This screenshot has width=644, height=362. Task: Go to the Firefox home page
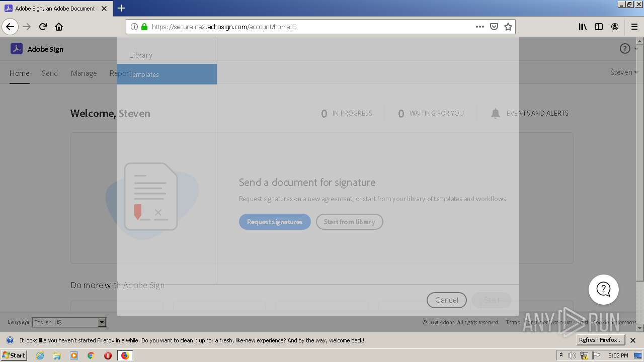click(x=59, y=27)
